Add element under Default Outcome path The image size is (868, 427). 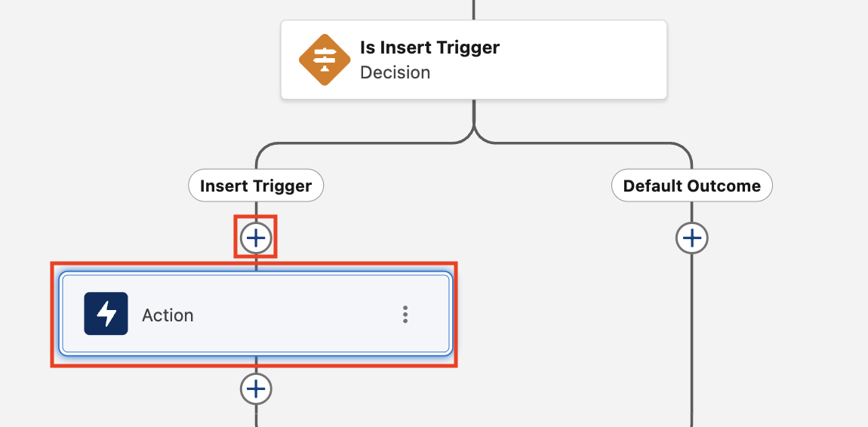coord(692,238)
